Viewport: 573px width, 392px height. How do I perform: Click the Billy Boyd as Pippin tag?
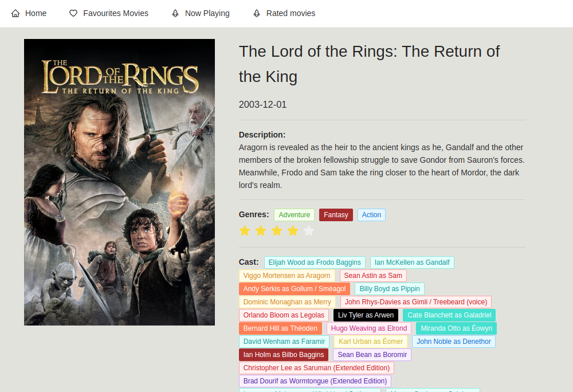pyautogui.click(x=390, y=289)
